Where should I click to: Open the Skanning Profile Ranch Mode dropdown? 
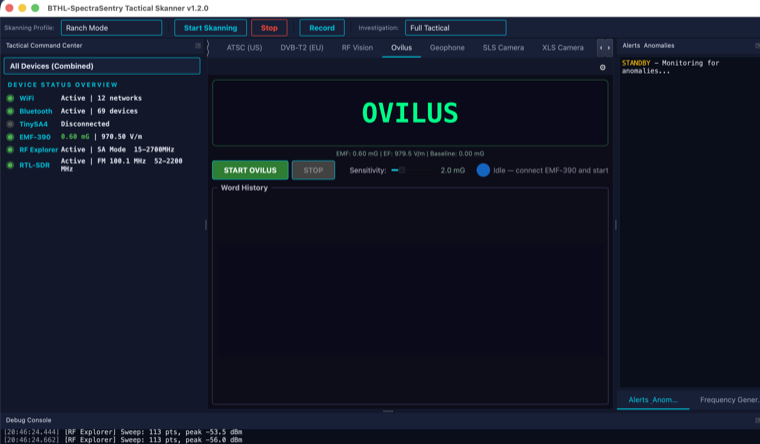coord(111,28)
